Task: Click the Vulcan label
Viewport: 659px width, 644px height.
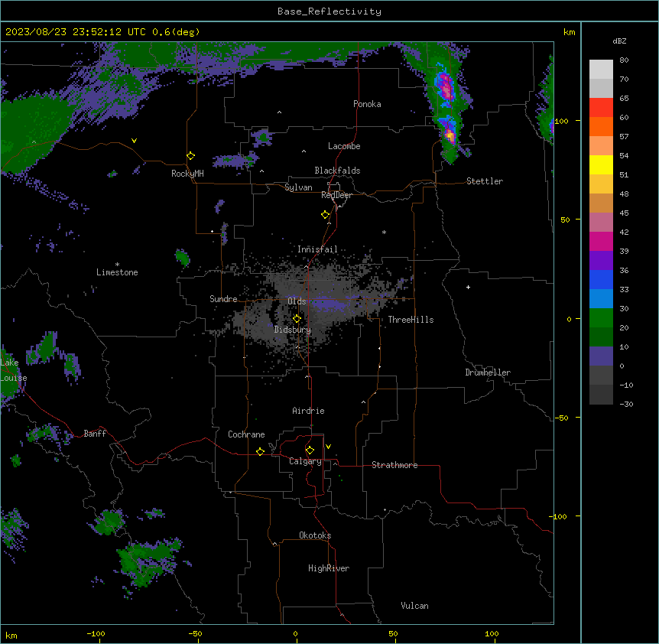Action: click(x=414, y=606)
